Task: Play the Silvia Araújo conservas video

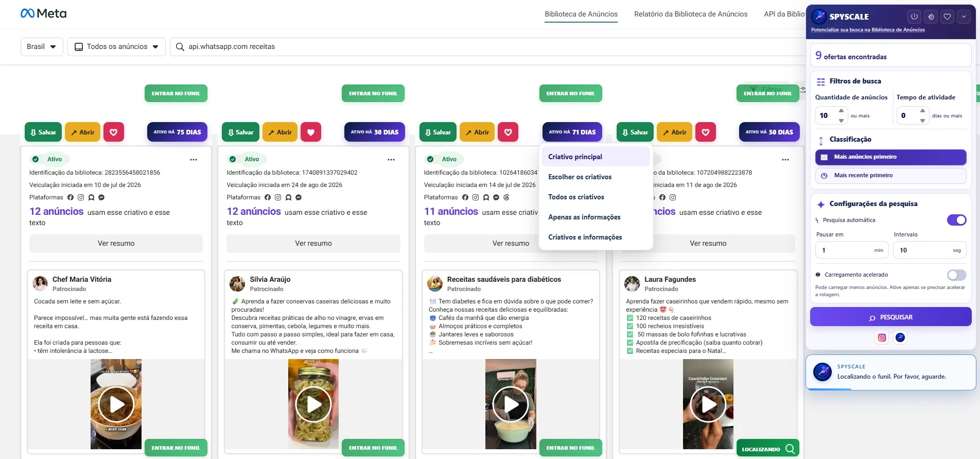Action: tap(313, 404)
